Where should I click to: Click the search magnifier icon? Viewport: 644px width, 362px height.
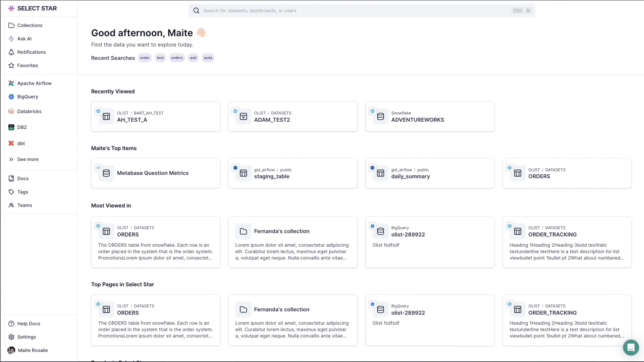click(196, 11)
